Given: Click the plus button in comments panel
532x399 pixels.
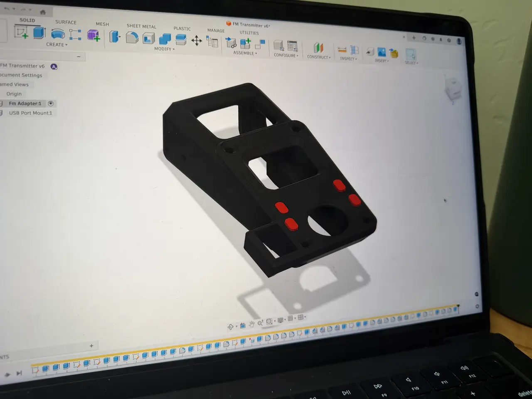Looking at the screenshot, I should point(91,346).
